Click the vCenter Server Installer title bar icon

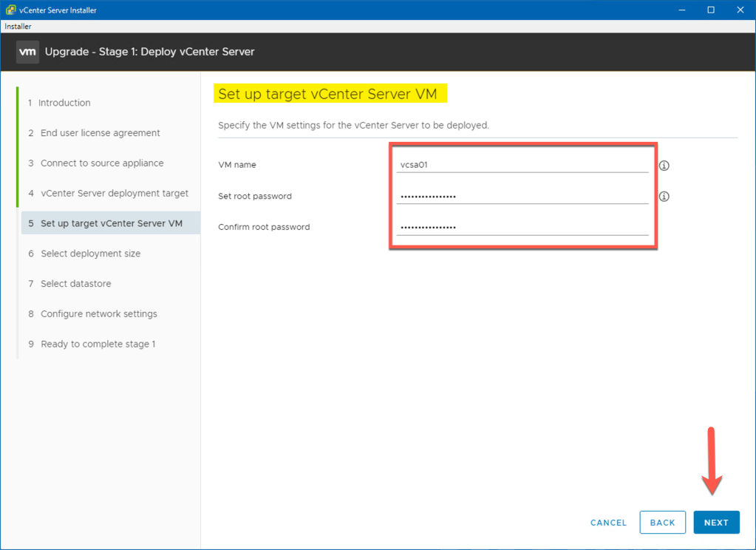[x=10, y=10]
